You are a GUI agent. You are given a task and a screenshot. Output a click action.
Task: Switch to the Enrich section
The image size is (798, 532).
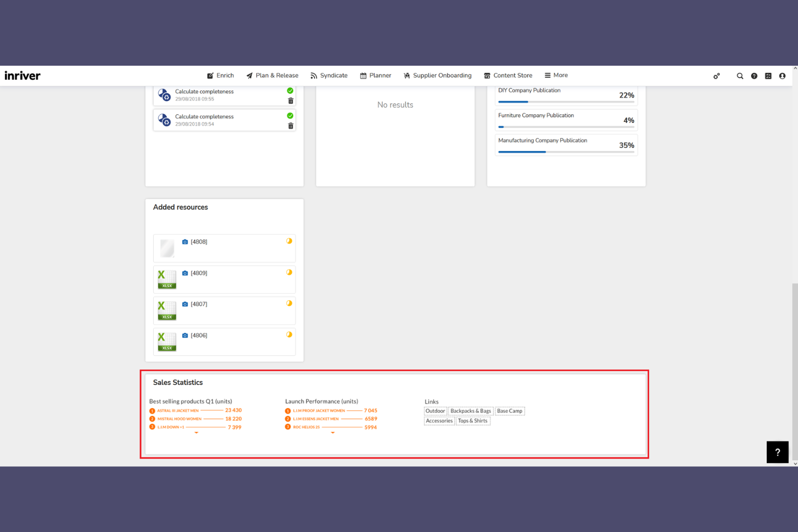click(220, 75)
